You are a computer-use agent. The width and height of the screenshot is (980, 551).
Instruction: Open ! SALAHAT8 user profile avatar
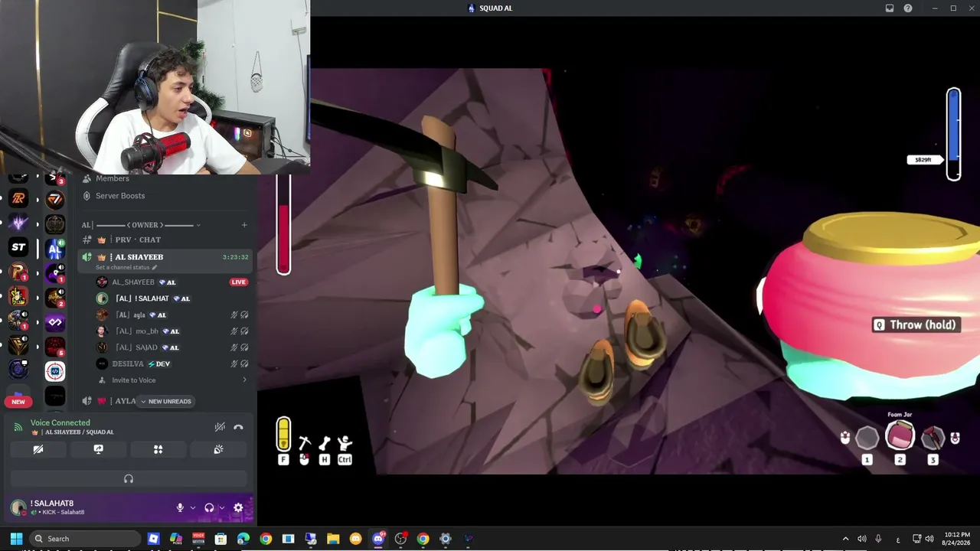coord(18,507)
